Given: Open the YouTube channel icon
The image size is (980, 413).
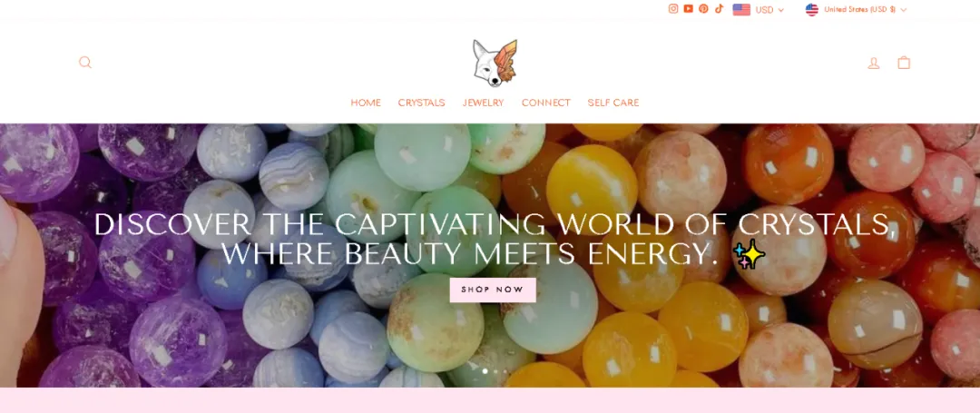Looking at the screenshot, I should tap(688, 9).
